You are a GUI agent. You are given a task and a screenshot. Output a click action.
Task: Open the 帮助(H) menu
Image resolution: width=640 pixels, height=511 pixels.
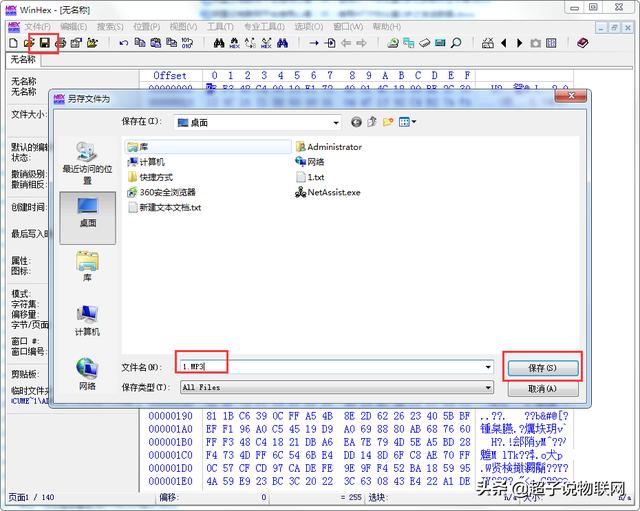(387, 27)
